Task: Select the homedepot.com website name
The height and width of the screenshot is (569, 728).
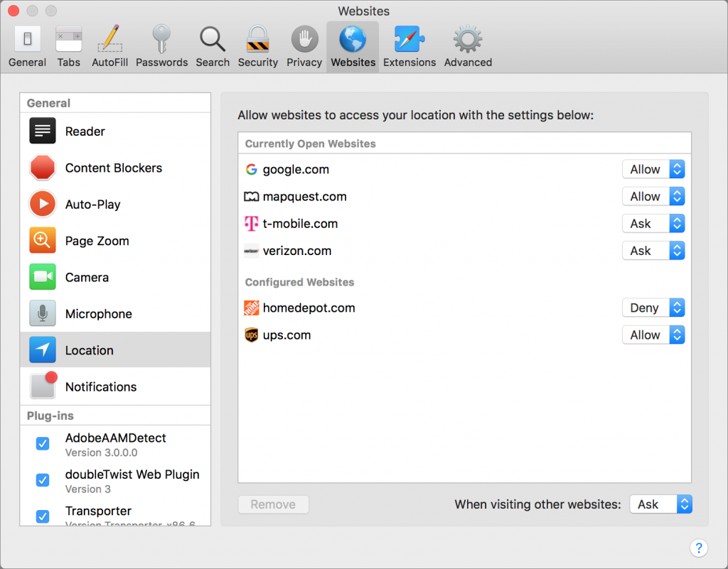Action: (x=309, y=308)
